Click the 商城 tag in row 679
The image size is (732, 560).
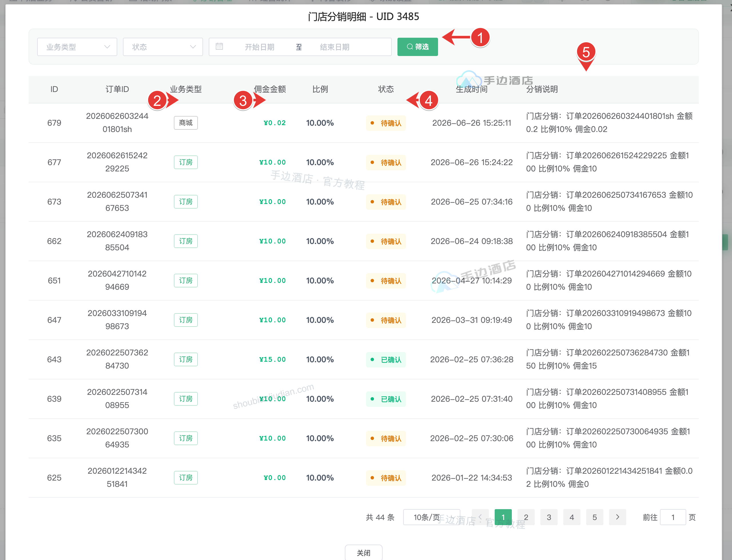point(186,123)
